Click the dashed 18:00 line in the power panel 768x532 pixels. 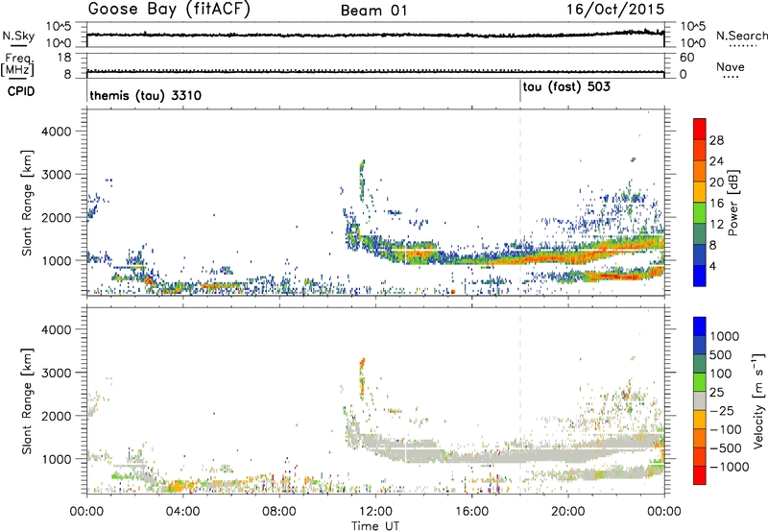tap(520, 202)
